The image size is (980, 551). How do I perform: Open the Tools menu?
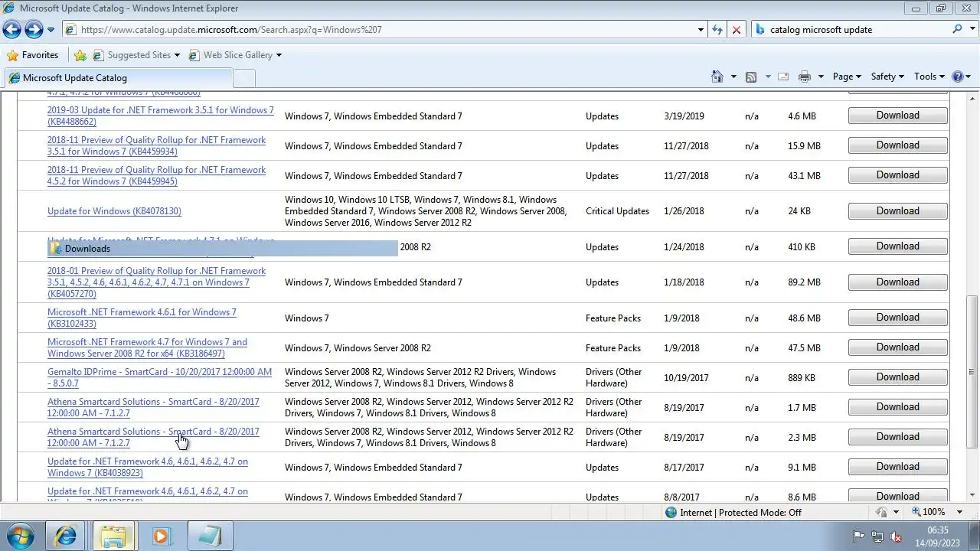pos(930,77)
